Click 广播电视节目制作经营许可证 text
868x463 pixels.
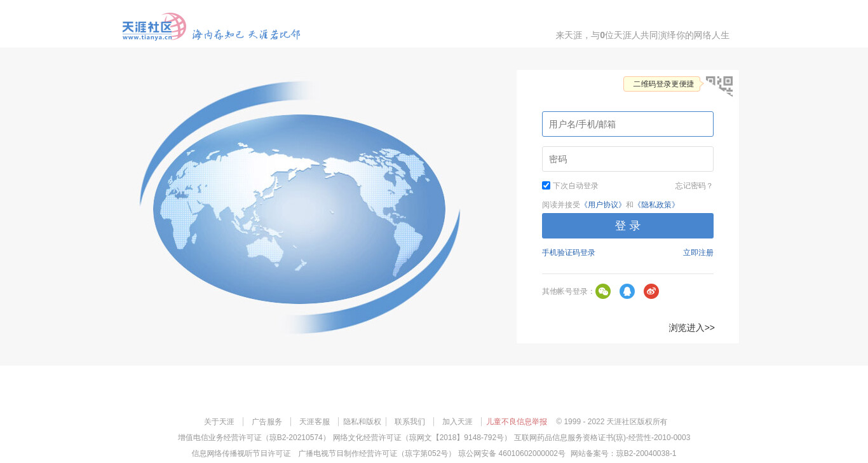tap(376, 453)
